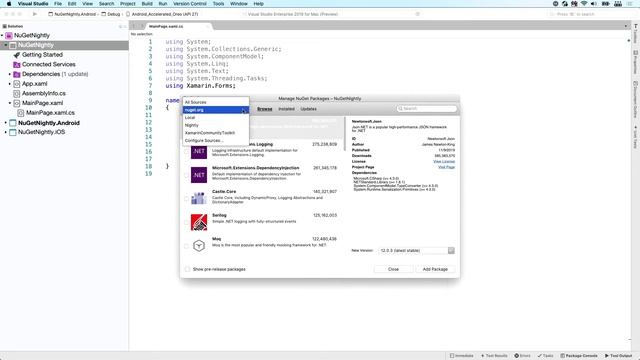This screenshot has height=360, width=640.
Task: Expand the App.xaml node
Action: [10, 84]
